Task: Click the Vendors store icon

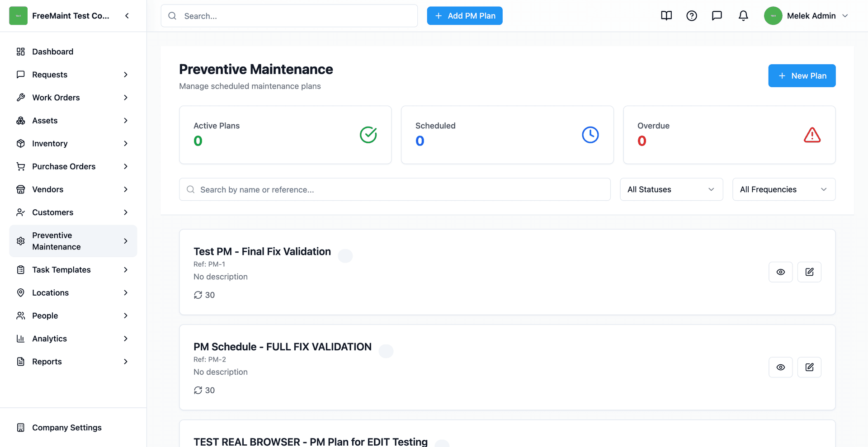Action: (x=21, y=189)
